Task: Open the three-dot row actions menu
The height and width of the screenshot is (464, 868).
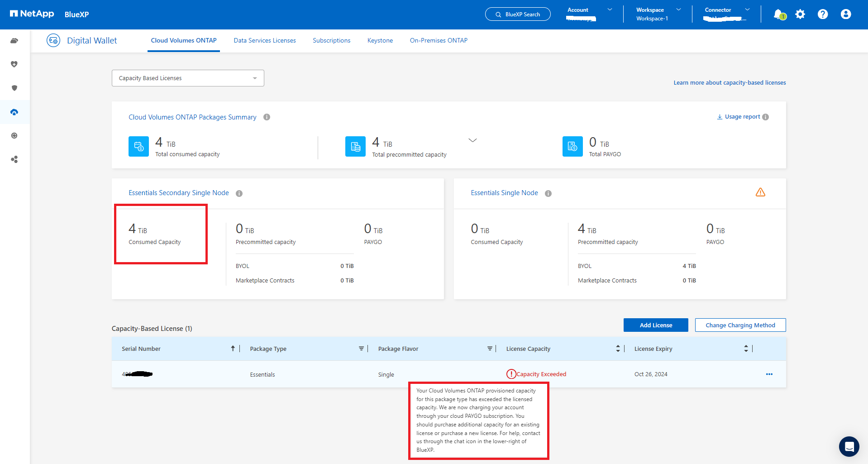Action: (769, 374)
